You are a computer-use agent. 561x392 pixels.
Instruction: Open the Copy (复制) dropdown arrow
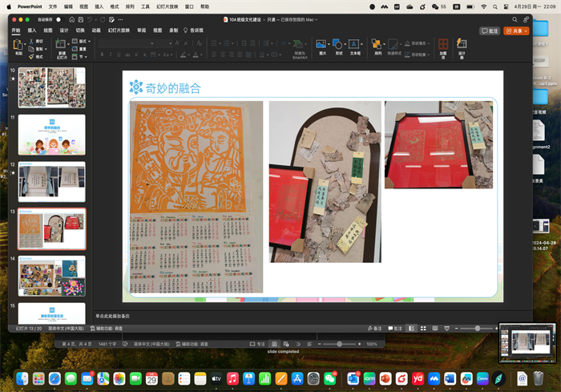[46, 49]
